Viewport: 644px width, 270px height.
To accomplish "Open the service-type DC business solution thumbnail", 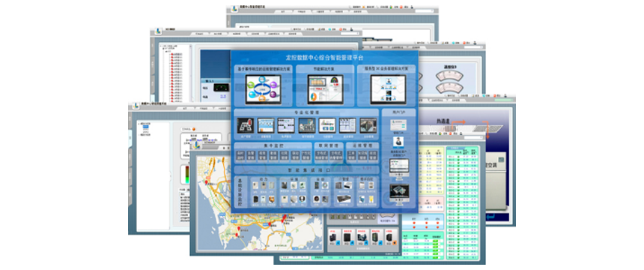I will (388, 89).
